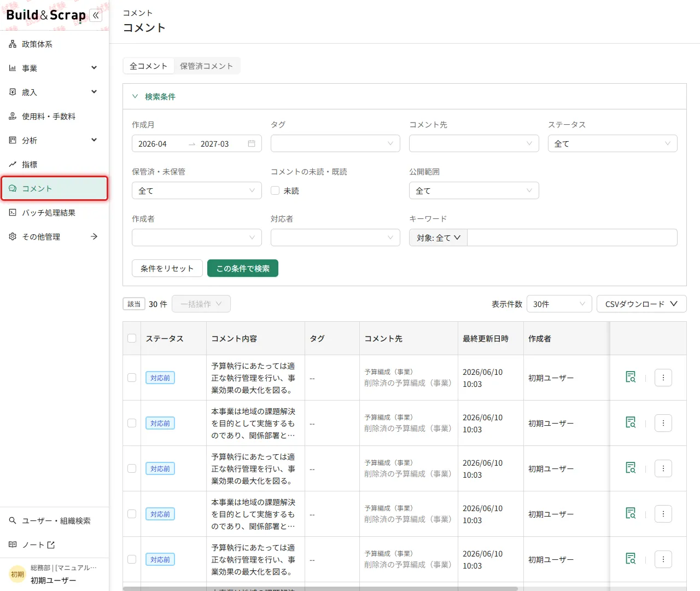
Task: Toggle the select-all checkbox in table header
Action: coord(132,338)
